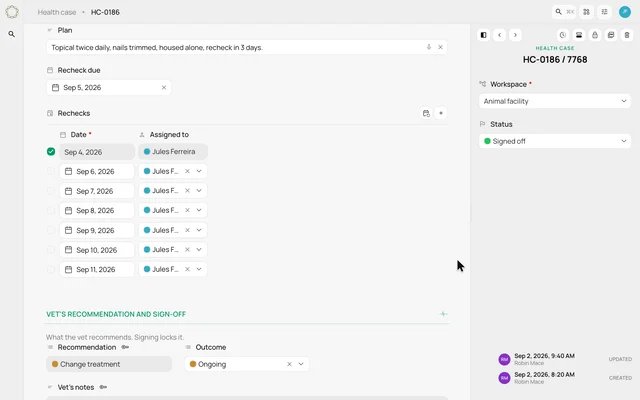Clear the Plan text with its X

point(440,47)
